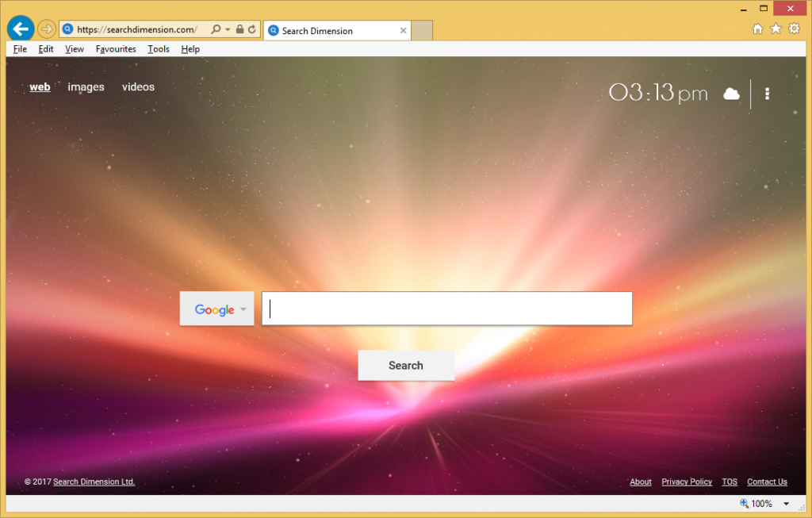Expand the zoom level dropdown arrow
The height and width of the screenshot is (518, 812).
click(786, 504)
